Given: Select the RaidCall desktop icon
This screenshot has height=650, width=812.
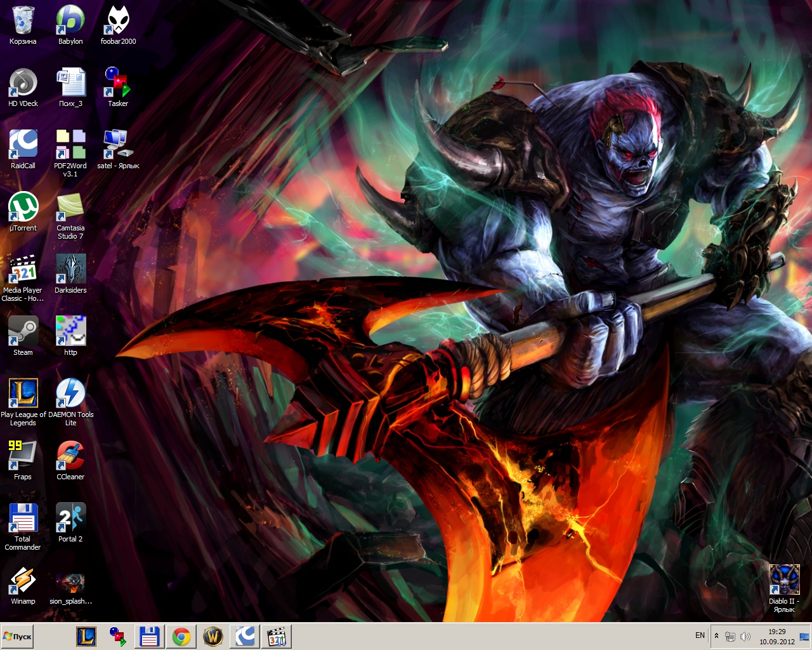Looking at the screenshot, I should [23, 150].
